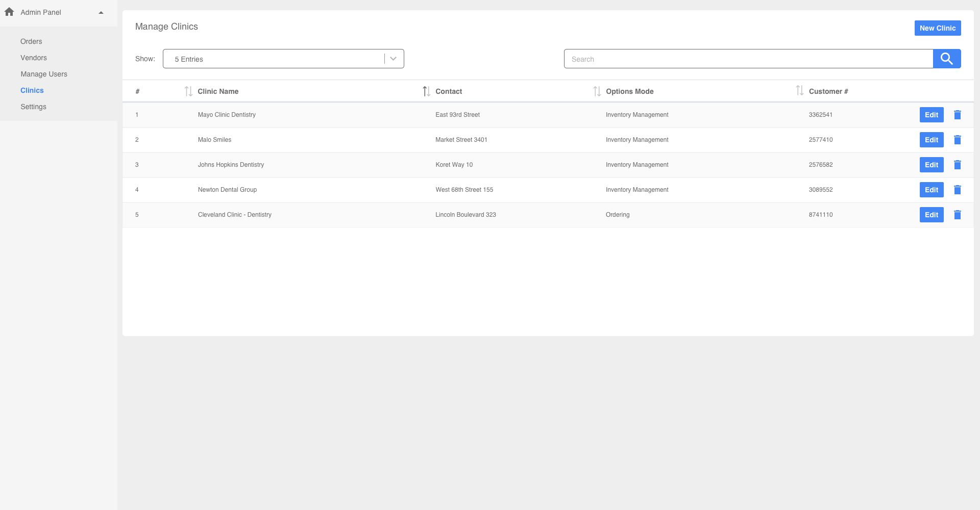The height and width of the screenshot is (510, 980).
Task: Select Cleveland Clinic - Dentistry name cell
Action: [235, 215]
